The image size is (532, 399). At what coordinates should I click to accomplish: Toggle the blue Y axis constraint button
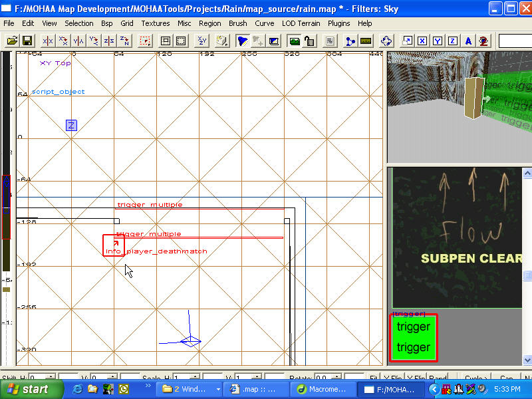(437, 41)
